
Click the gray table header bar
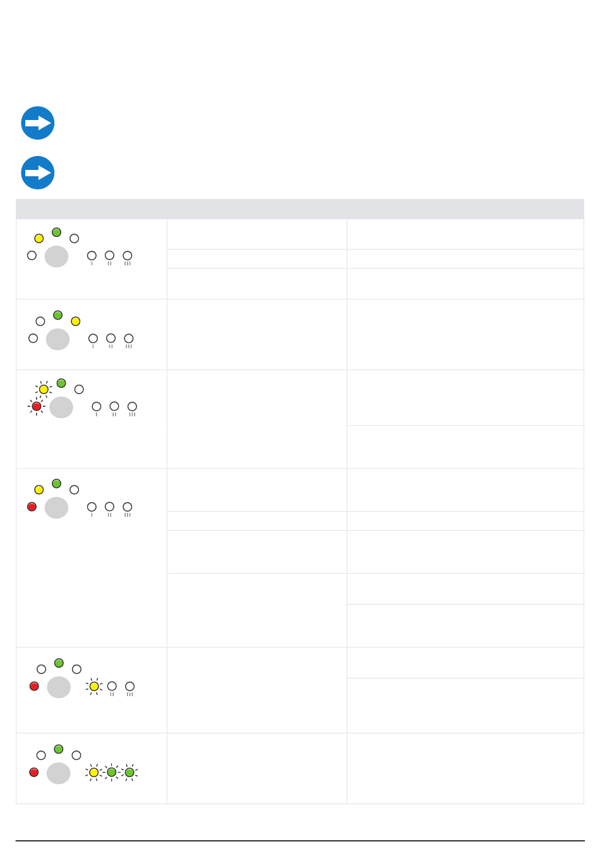point(300,209)
